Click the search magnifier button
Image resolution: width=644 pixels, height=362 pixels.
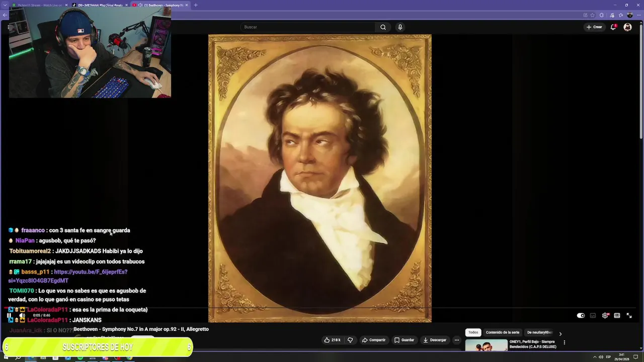(x=383, y=27)
